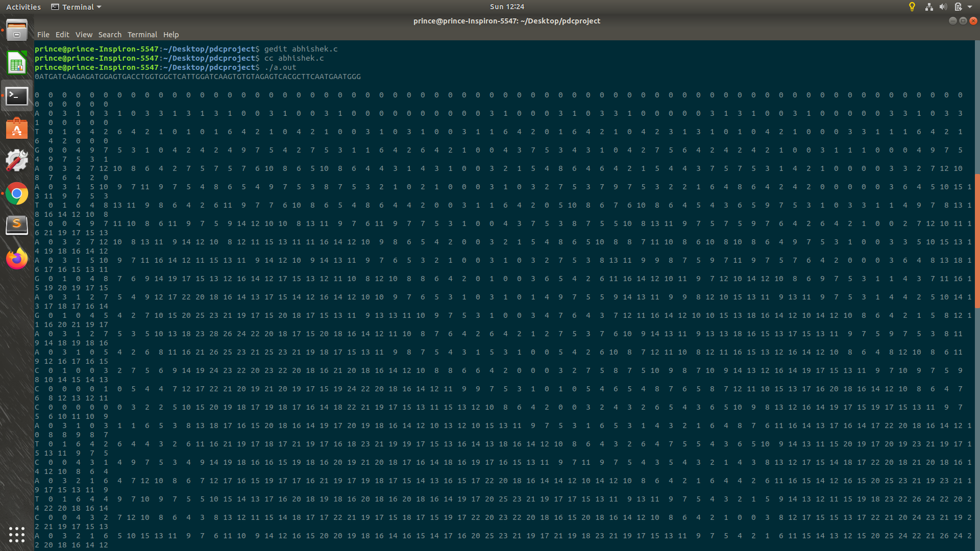Open Ubuntu Software from the dock

pyautogui.click(x=17, y=129)
